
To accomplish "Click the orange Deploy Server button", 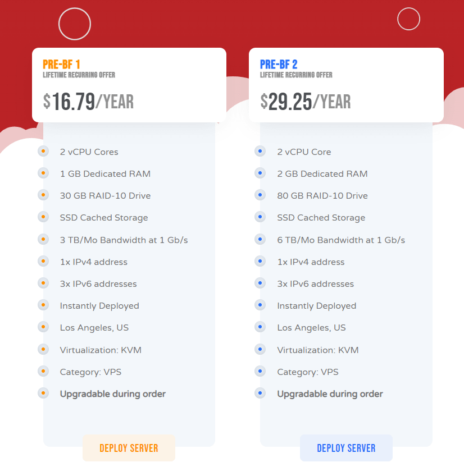I will click(x=129, y=448).
